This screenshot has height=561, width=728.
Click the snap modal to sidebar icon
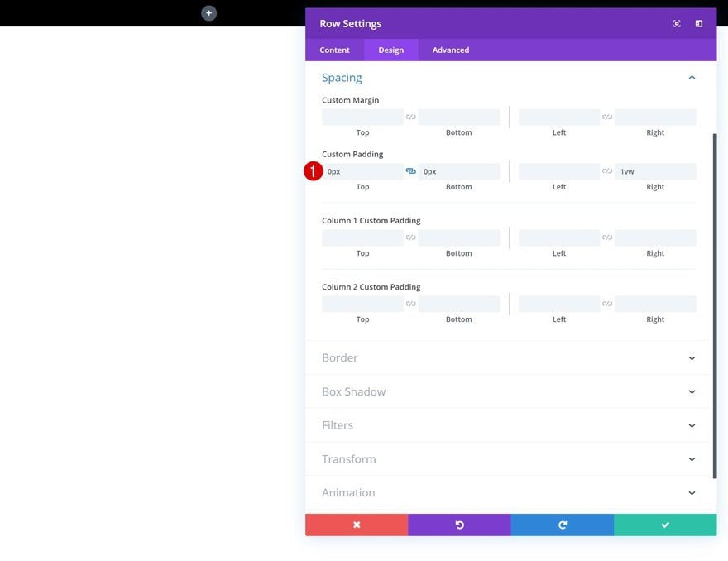[x=699, y=24]
